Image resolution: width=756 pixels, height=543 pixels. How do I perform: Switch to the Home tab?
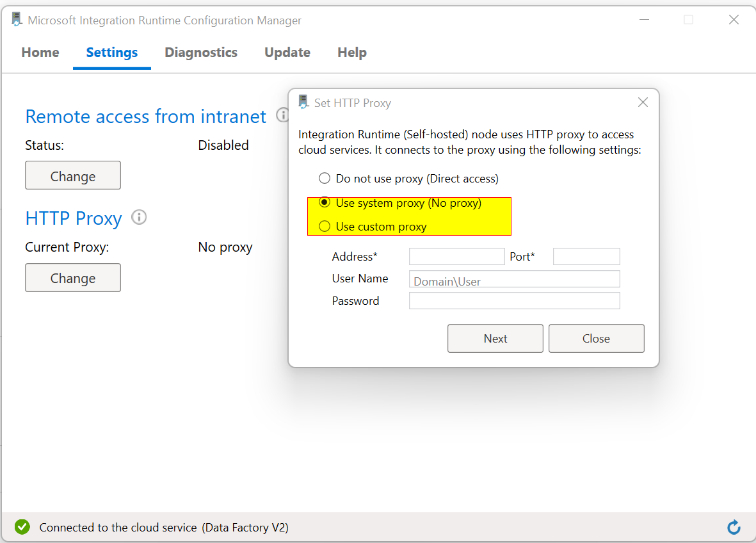click(40, 53)
